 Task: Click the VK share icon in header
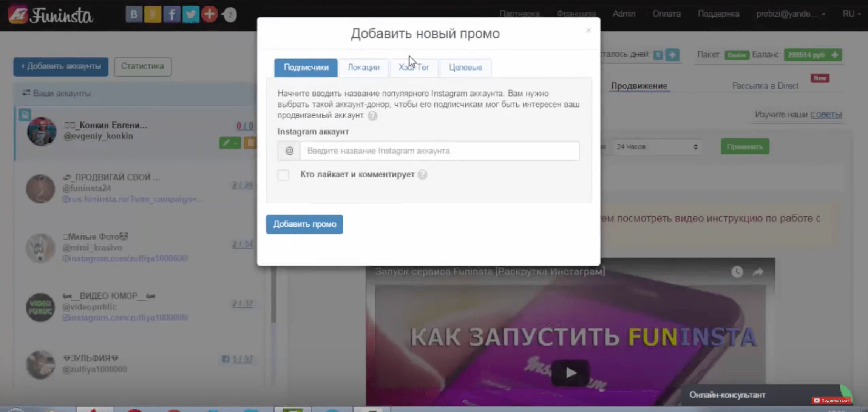[134, 14]
